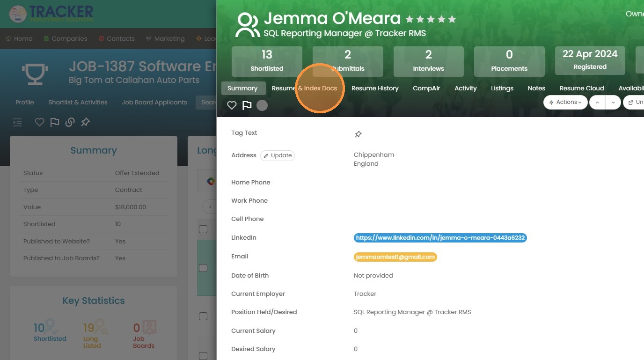Click the job link chain icon

70,122
